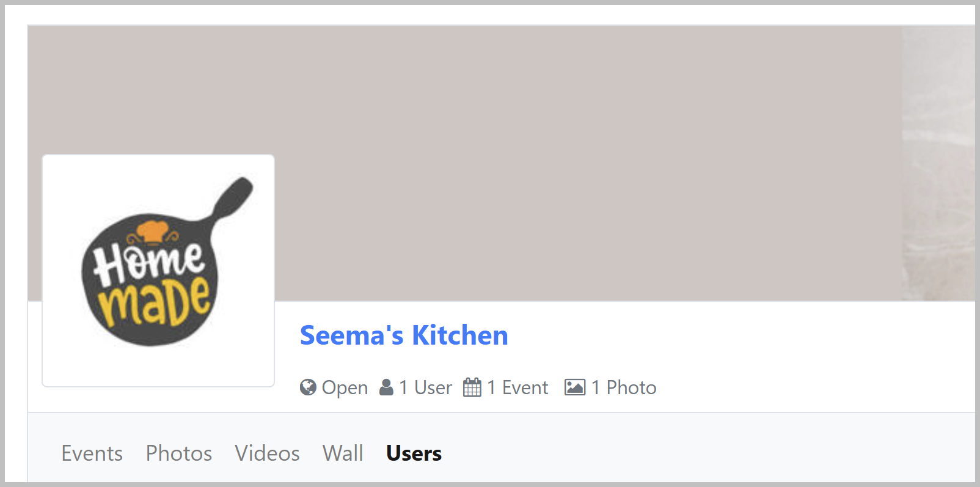Click the picture icon beside 1 Photo
This screenshot has width=980, height=487.
point(575,387)
